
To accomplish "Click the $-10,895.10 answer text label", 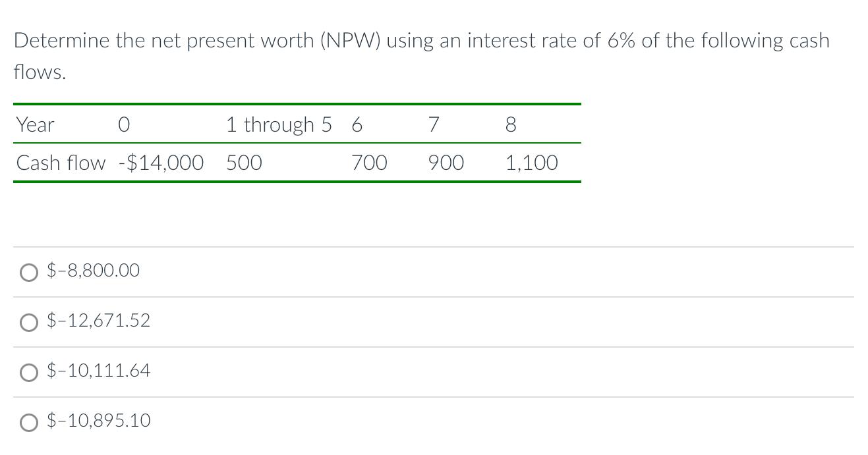I will click(x=98, y=420).
